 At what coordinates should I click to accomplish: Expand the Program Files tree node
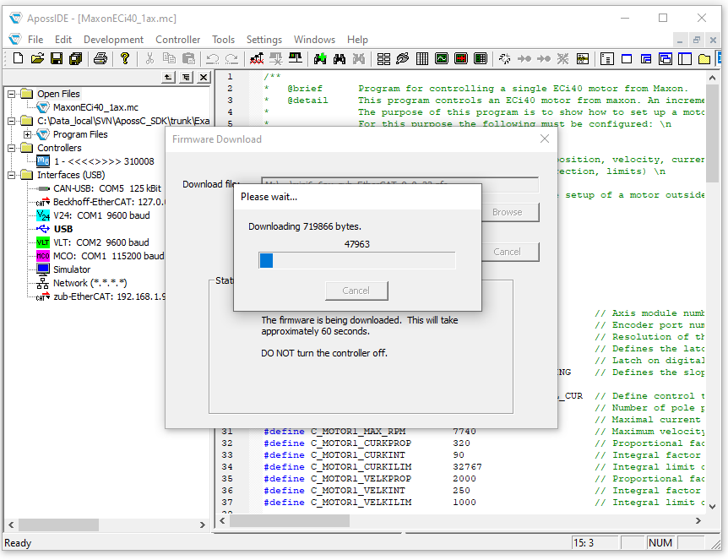27,134
